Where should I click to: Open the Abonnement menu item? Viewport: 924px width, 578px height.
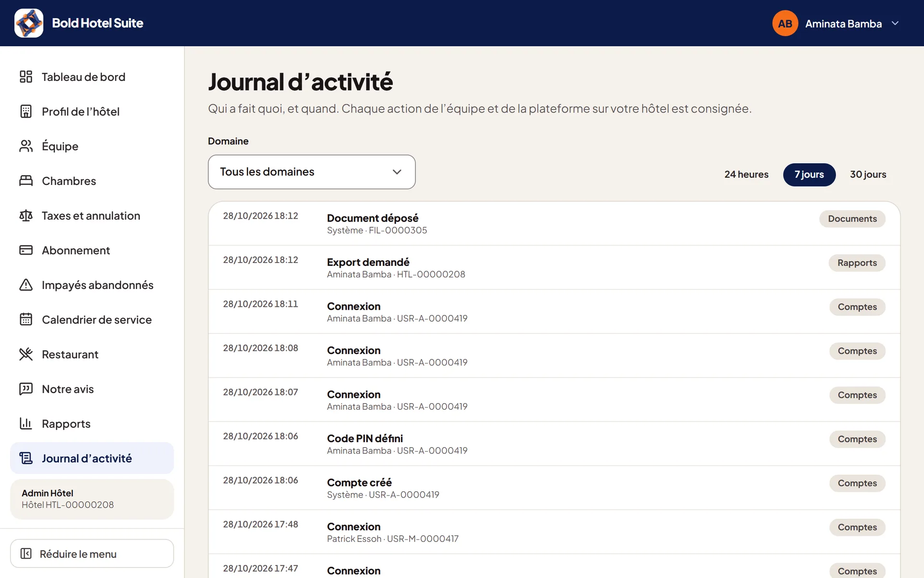click(x=92, y=250)
